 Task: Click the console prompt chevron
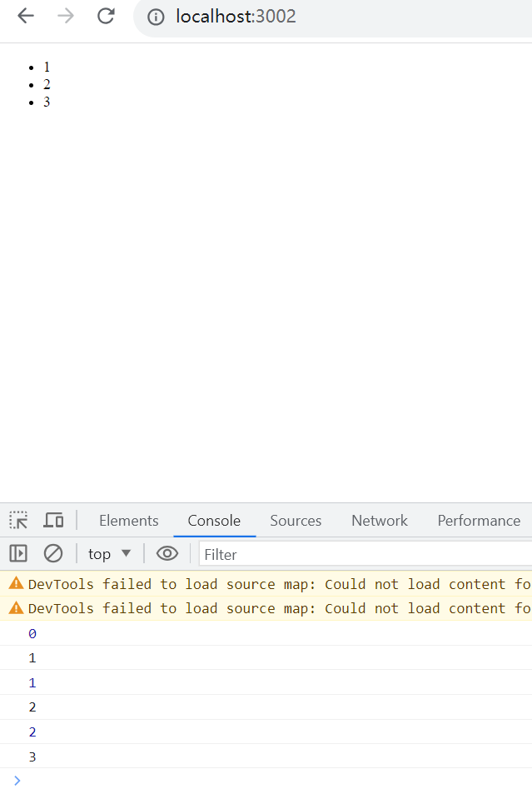(x=17, y=780)
